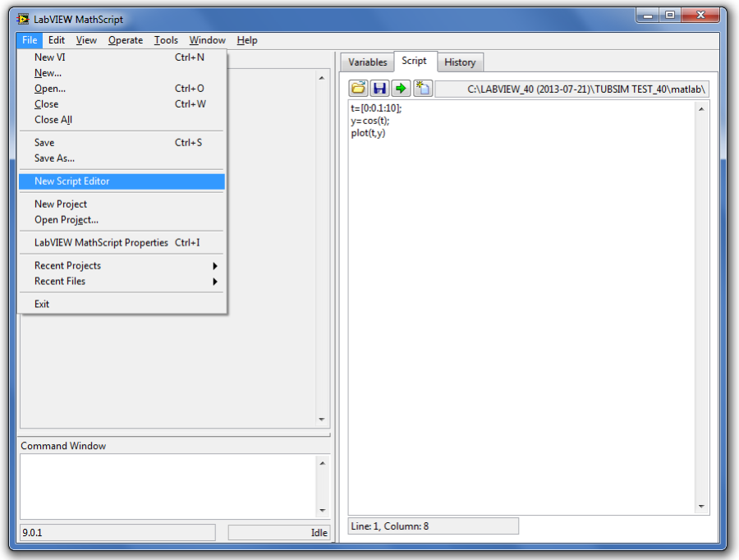This screenshot has width=739, height=560.
Task: Click the script line "t=[0:0.1:10];"
Action: coord(376,108)
